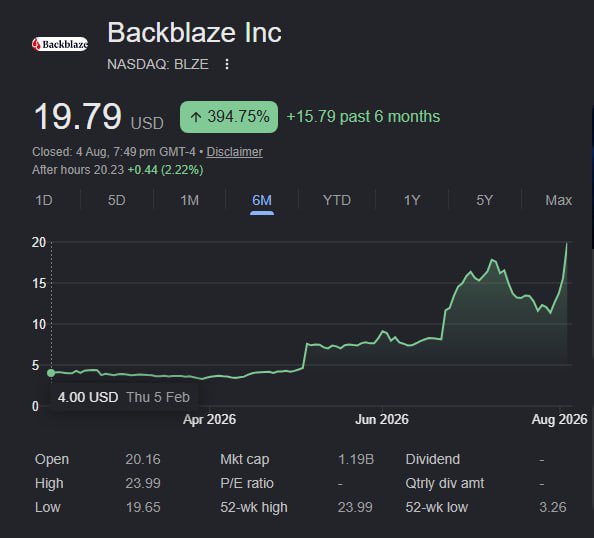Image resolution: width=594 pixels, height=538 pixels.
Task: Click the 'Jun 2026' axis label
Action: (382, 419)
